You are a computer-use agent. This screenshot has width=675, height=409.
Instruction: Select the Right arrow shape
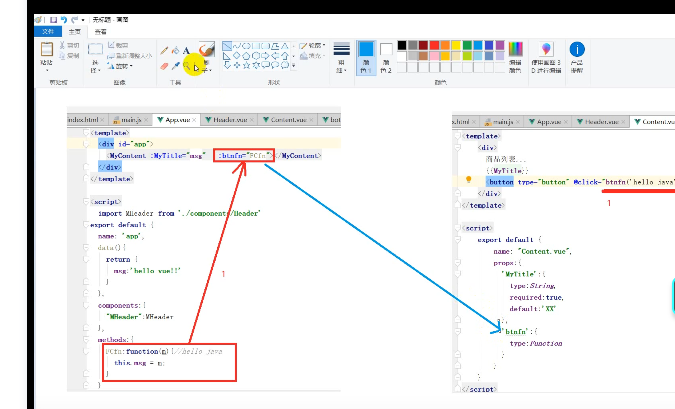pos(265,56)
